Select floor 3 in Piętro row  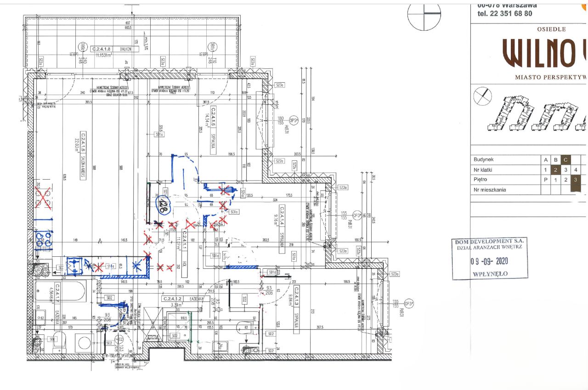click(x=576, y=180)
